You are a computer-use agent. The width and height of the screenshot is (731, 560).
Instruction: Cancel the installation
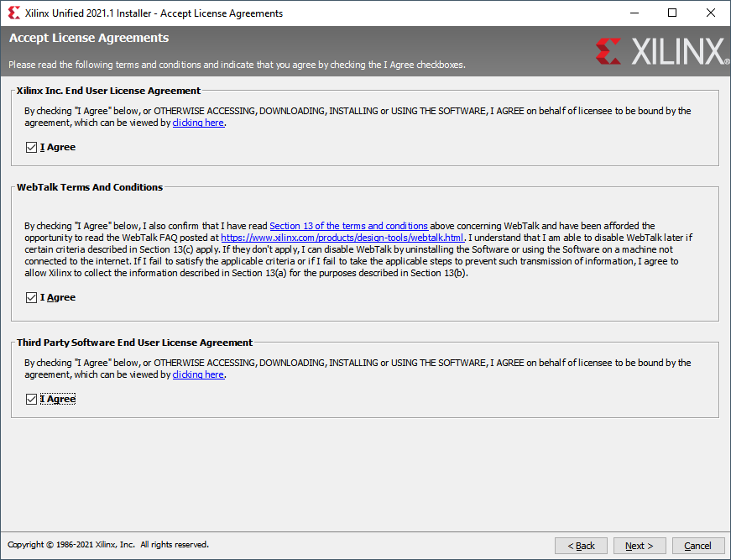[697, 546]
